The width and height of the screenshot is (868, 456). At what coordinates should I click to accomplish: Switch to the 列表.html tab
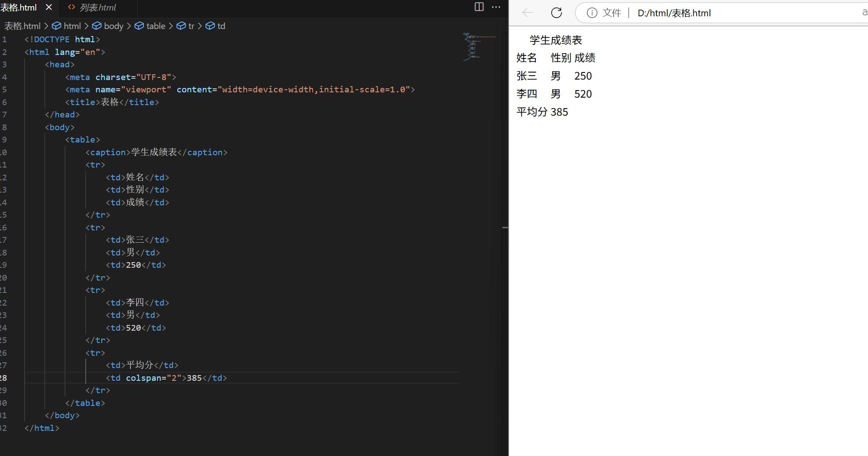(x=98, y=7)
